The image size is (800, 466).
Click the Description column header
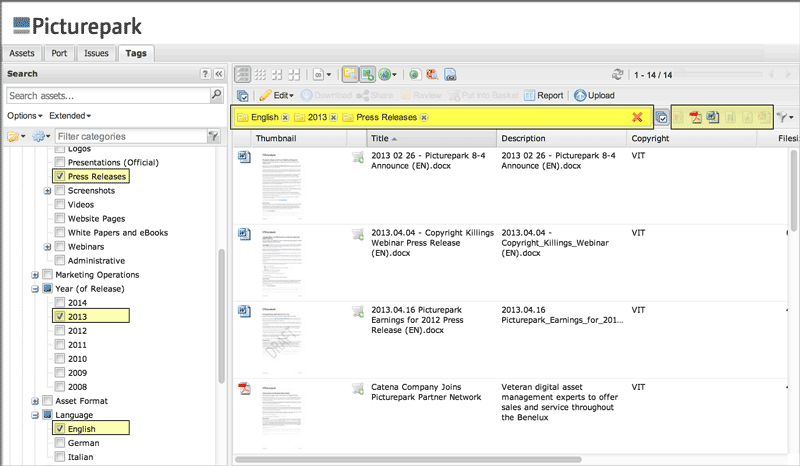click(562, 138)
